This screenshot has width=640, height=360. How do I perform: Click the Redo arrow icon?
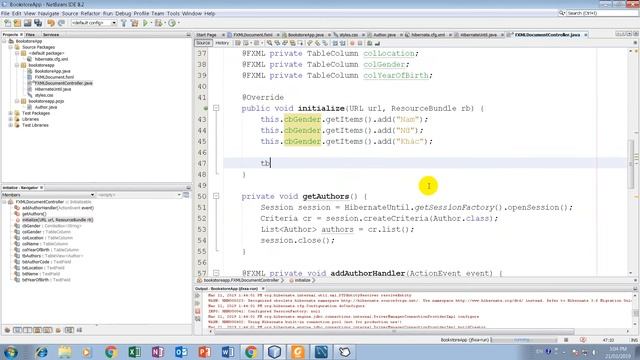pos(61,23)
